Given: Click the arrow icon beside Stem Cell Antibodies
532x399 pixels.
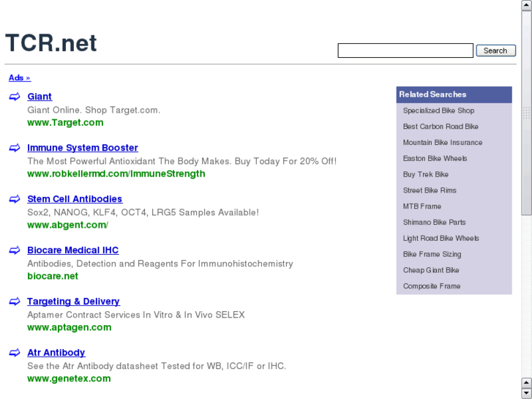Looking at the screenshot, I should [x=15, y=199].
